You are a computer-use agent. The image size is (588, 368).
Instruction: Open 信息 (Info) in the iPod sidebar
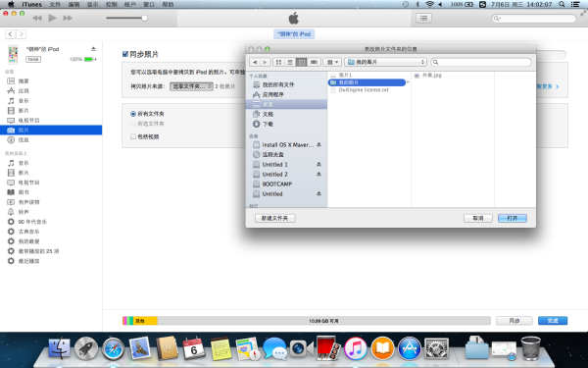point(24,139)
